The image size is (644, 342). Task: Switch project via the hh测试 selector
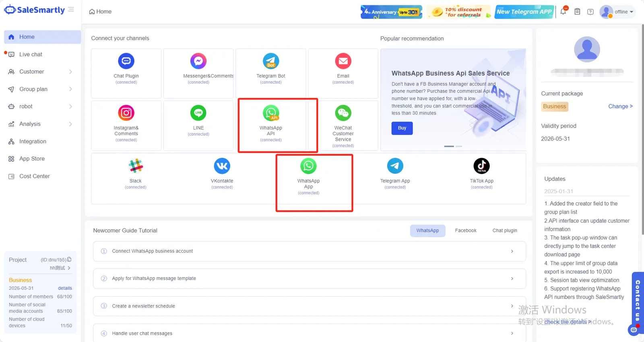60,268
